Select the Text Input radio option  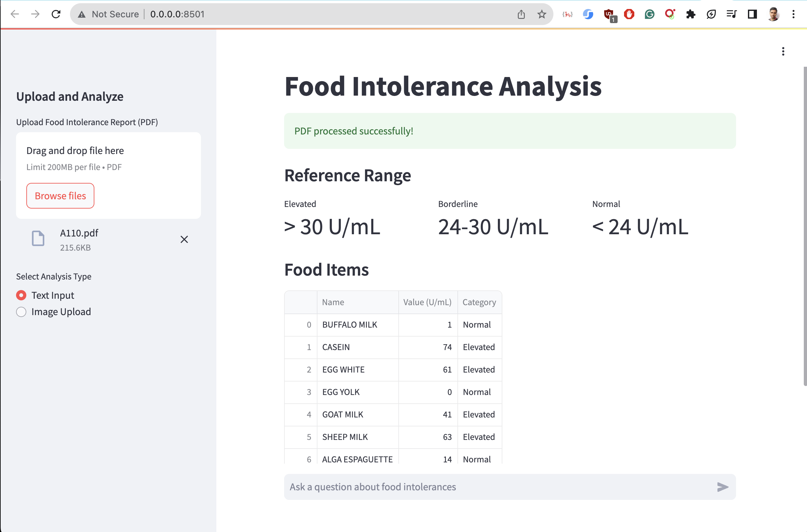click(x=21, y=295)
